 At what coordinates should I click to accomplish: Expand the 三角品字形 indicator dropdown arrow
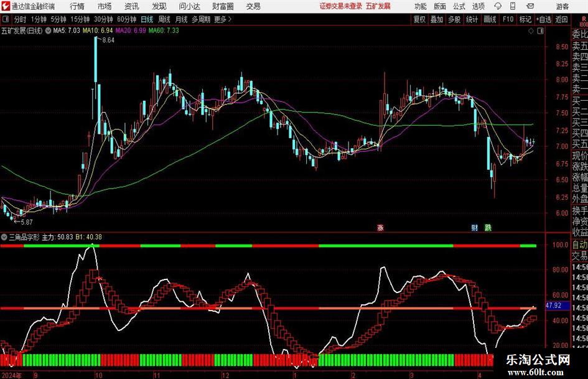(x=4, y=237)
